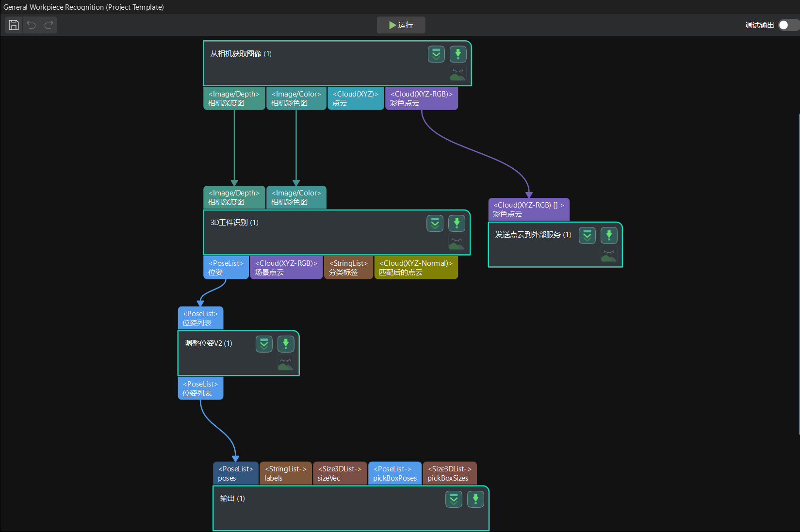This screenshot has width=800, height=532.
Task: Select the 相机深度图 output port of the camera step
Action: (x=234, y=98)
